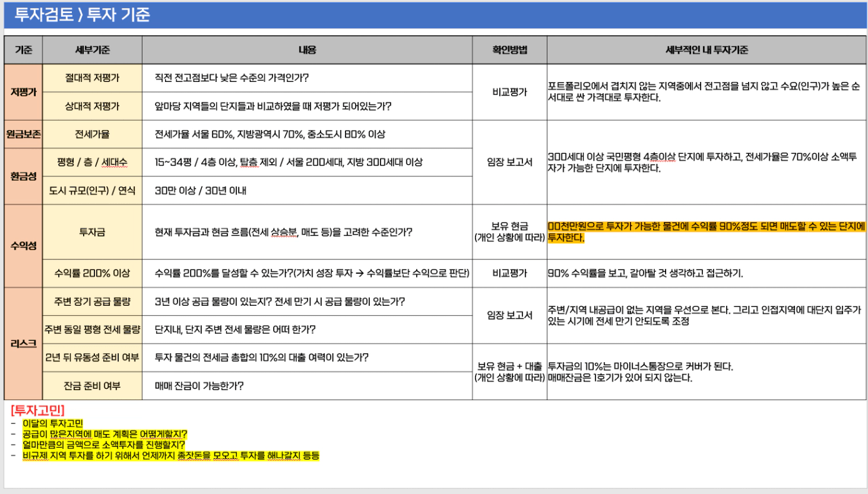This screenshot has height=494, width=868.
Task: Select the 절대적 저평가 sub-criteria cell
Action: click(92, 78)
